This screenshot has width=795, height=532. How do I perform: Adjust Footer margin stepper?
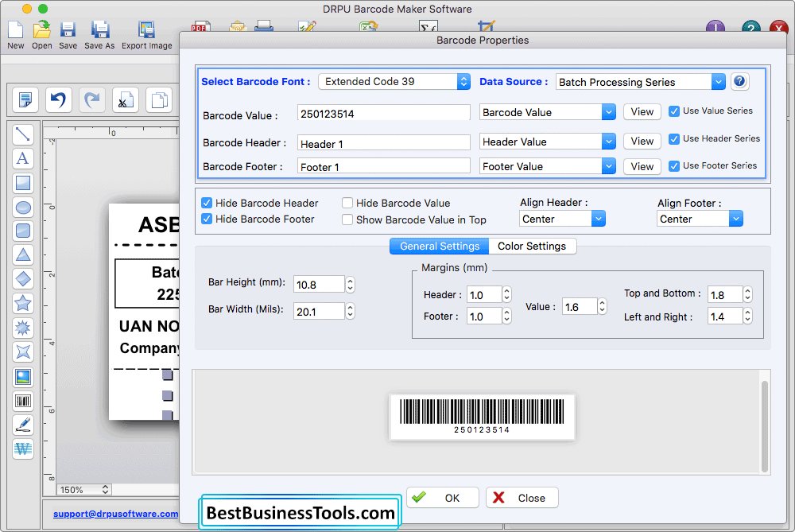click(x=506, y=316)
